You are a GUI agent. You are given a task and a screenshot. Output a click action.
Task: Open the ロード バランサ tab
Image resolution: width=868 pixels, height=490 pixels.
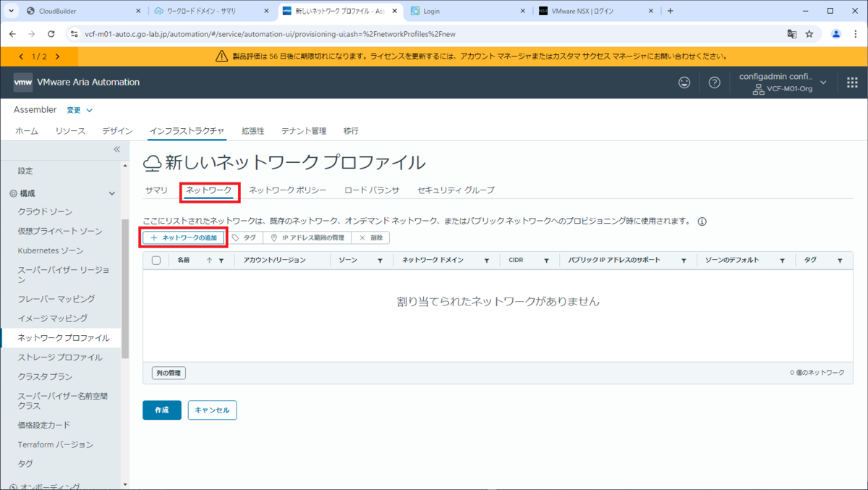click(x=372, y=190)
